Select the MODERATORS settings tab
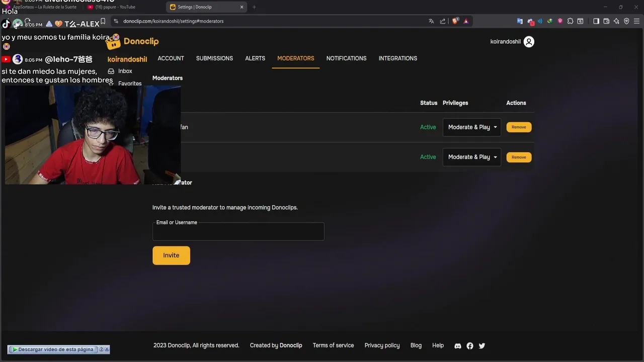The height and width of the screenshot is (362, 644). (x=296, y=58)
